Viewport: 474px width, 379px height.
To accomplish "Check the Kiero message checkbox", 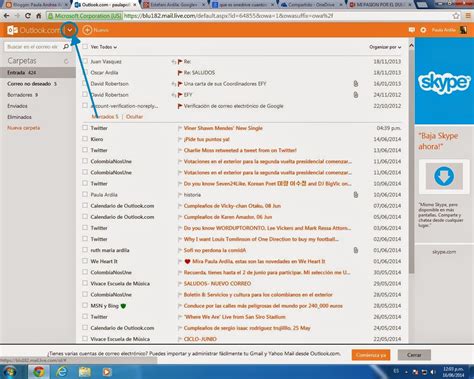I will point(85,139).
